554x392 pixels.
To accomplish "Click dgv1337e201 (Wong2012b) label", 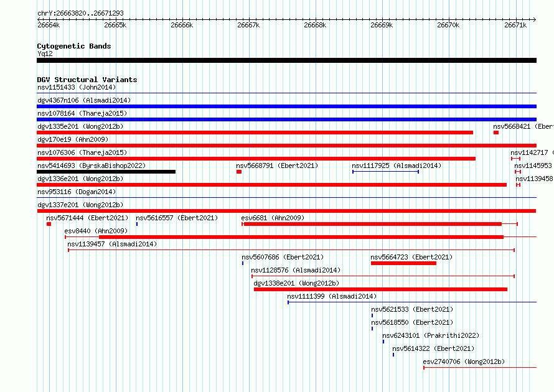I will 80,205.
